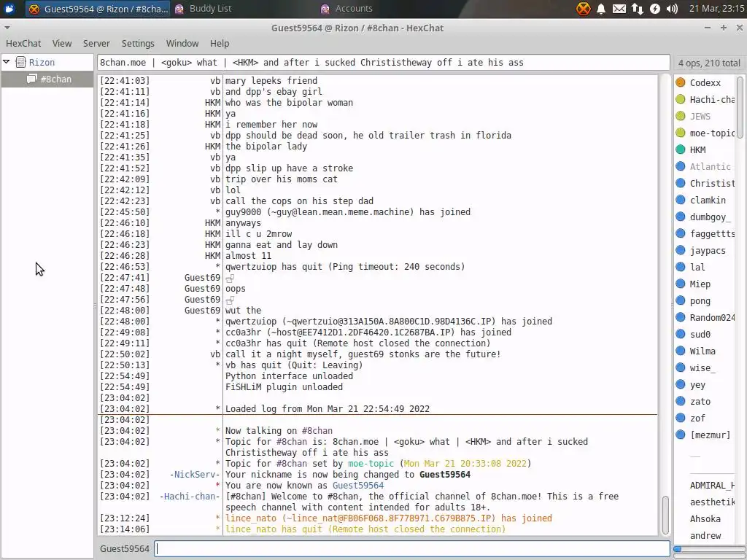
Task: Click Hachi-chan green status dot
Action: 681,99
